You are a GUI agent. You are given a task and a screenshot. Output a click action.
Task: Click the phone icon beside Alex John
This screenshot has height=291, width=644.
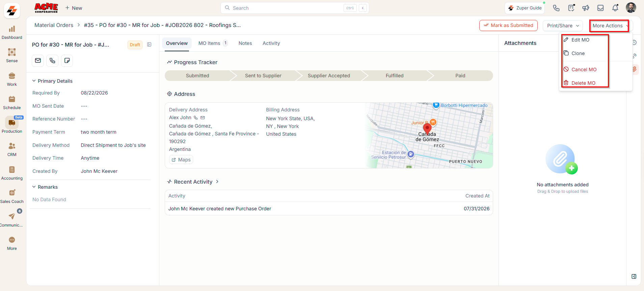[x=196, y=118]
